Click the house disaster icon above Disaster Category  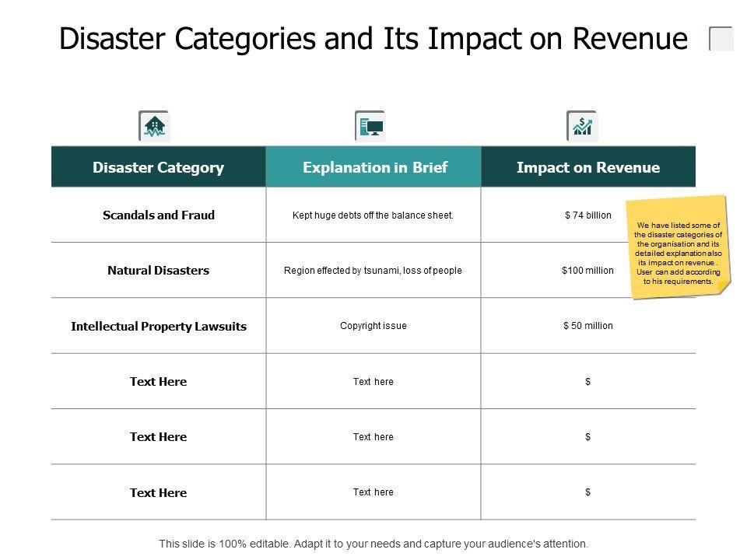point(154,126)
